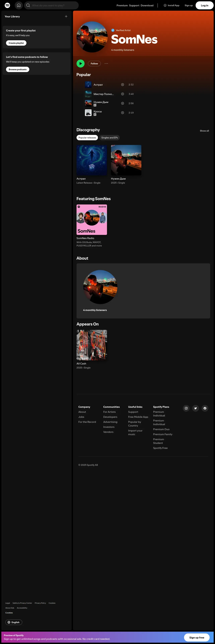
Task: Click About under Company footer
Action: 82,412
